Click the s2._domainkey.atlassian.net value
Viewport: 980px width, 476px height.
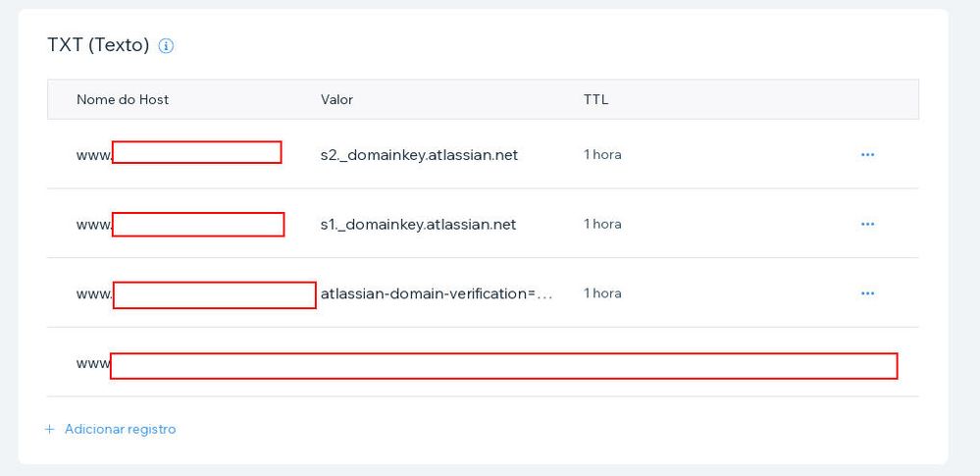[419, 154]
